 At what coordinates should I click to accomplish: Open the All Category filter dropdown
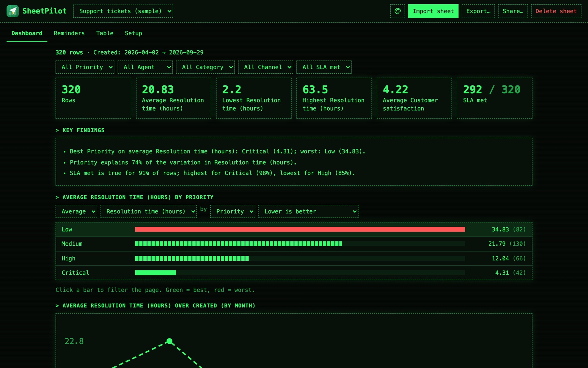tap(205, 67)
